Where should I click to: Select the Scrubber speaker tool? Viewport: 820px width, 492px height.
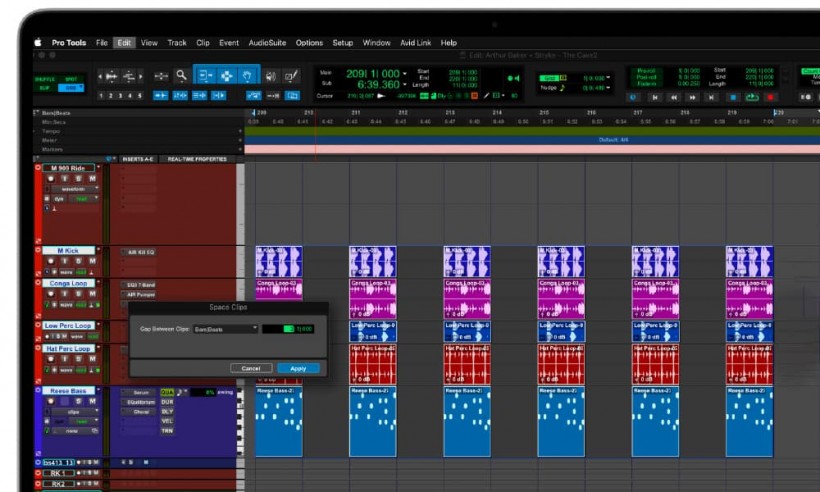(270, 76)
